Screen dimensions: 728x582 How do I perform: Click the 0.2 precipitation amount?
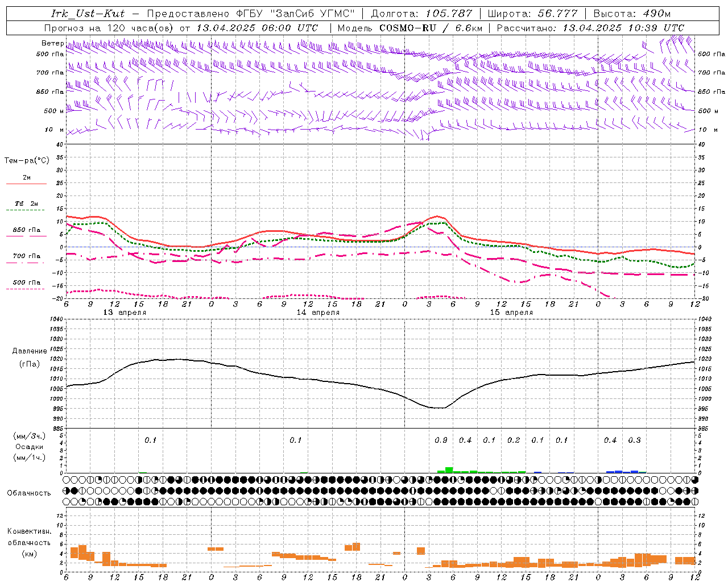click(514, 440)
